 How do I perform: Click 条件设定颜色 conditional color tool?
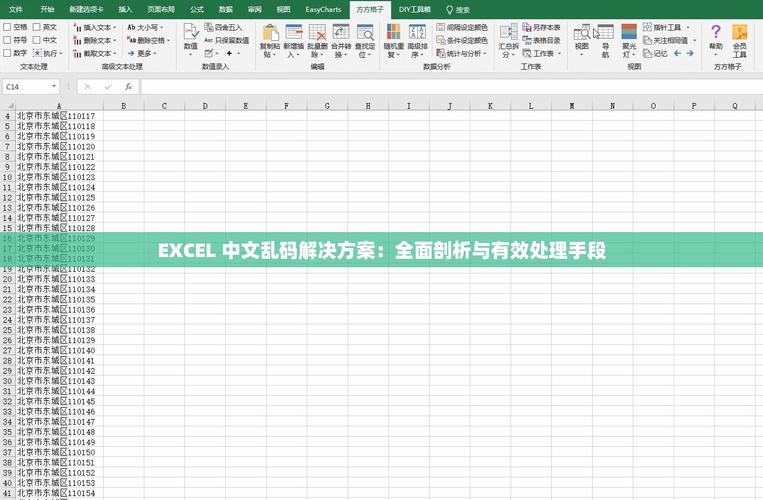[x=462, y=40]
